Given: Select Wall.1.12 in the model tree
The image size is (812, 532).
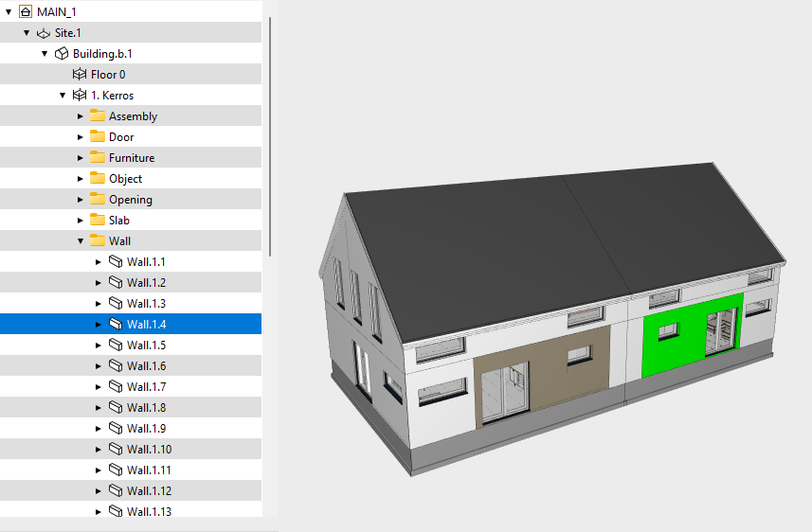Looking at the screenshot, I should 149,491.
